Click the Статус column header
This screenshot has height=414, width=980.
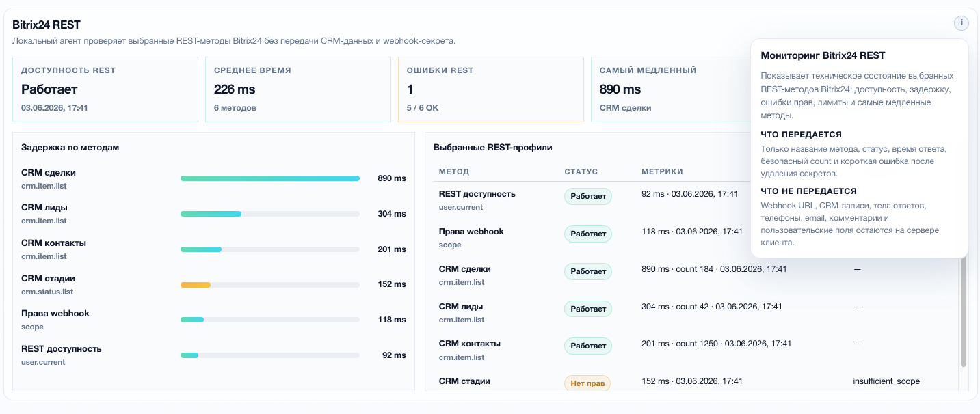click(581, 171)
